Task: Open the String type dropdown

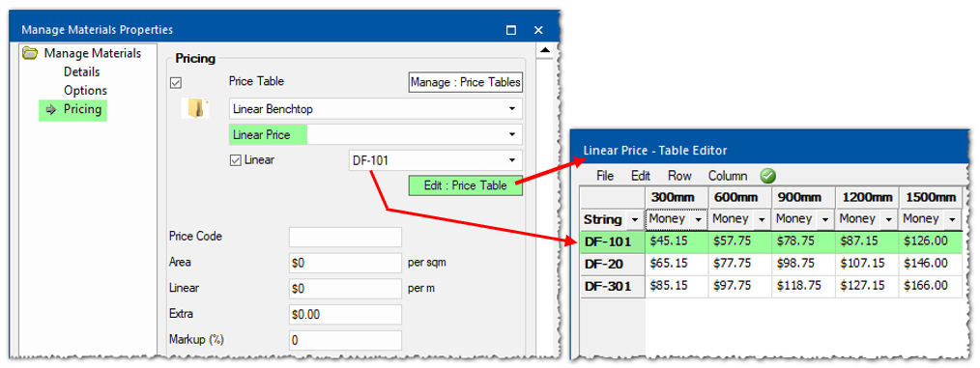Action: [x=635, y=220]
